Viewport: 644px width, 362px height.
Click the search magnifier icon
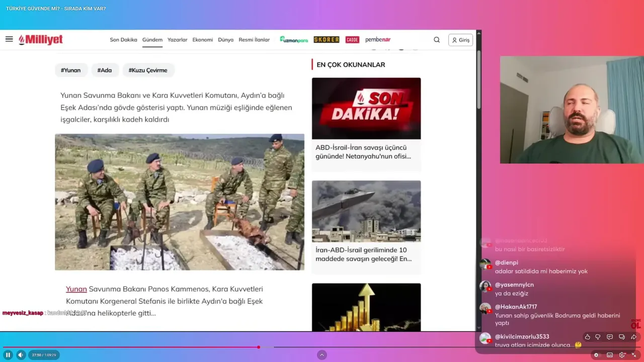[x=437, y=40]
